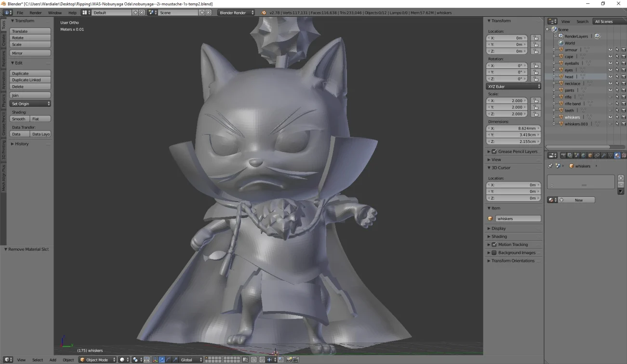Open the Constraints properties tab (chain icon)
This screenshot has width=627, height=364.
[x=597, y=156]
